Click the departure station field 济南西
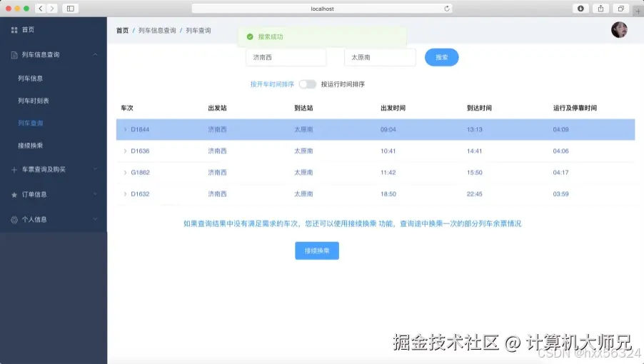Viewport: 644px width, 364px height. [286, 57]
